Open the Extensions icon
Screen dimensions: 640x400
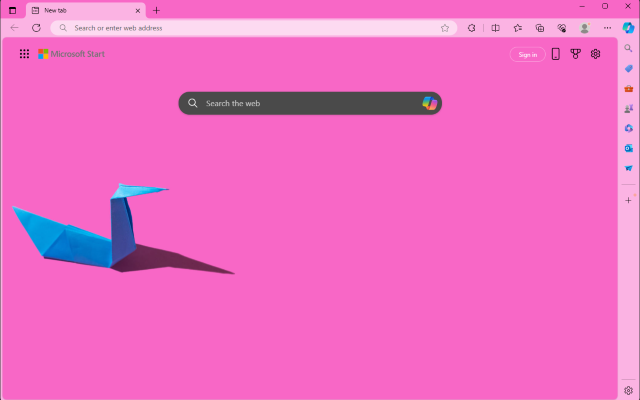[x=471, y=28]
